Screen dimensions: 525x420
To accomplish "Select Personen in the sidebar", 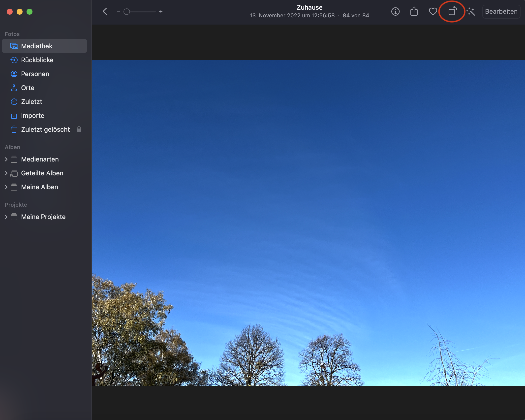I will (x=35, y=74).
